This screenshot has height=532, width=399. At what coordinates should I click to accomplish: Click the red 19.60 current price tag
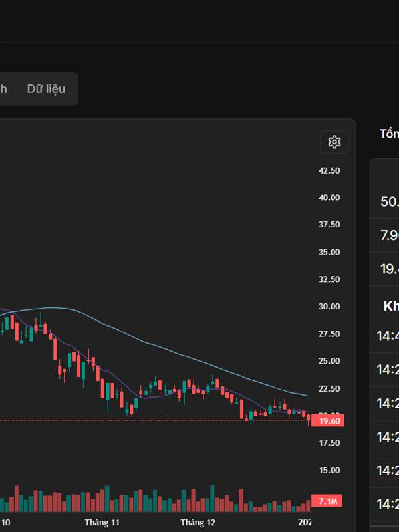pyautogui.click(x=330, y=421)
